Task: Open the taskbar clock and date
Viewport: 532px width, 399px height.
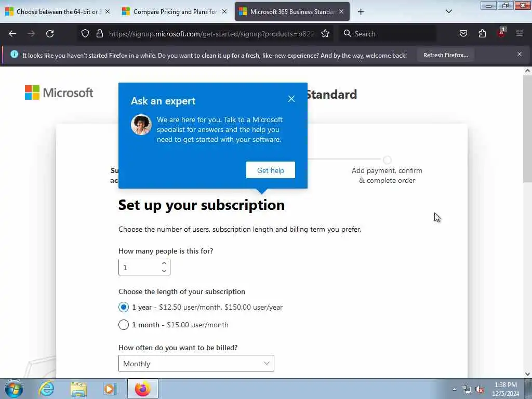Action: click(x=506, y=389)
